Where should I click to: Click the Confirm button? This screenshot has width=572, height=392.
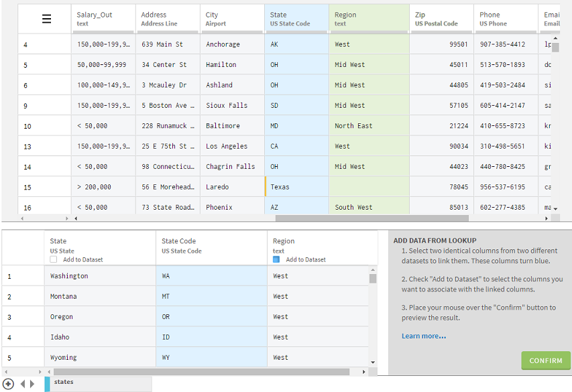pyautogui.click(x=545, y=361)
